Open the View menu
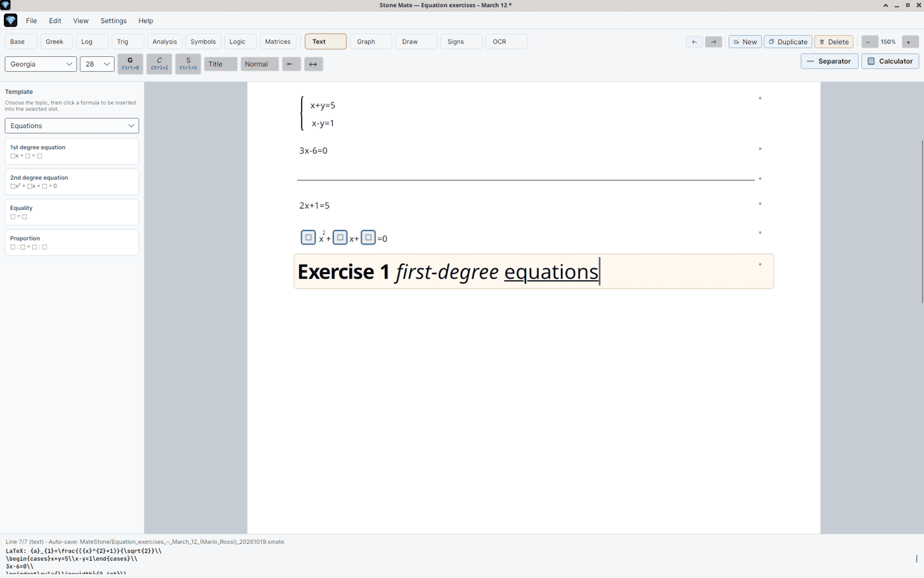 click(x=81, y=20)
